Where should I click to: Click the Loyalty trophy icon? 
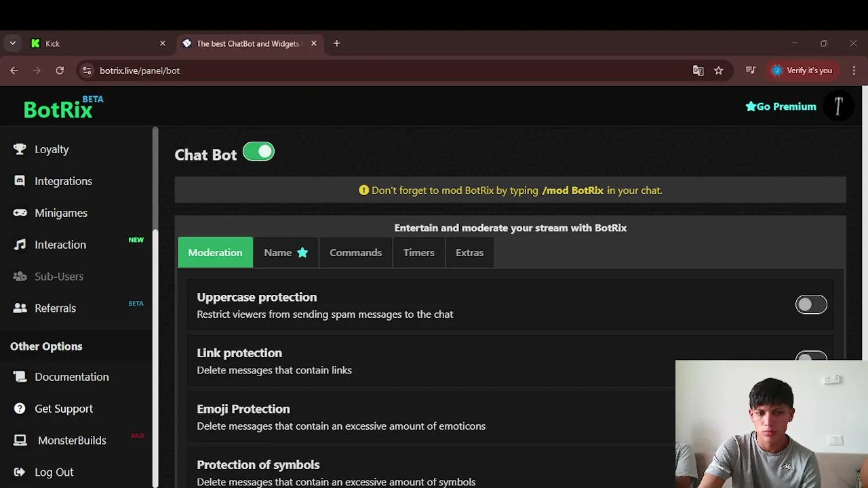[20, 149]
